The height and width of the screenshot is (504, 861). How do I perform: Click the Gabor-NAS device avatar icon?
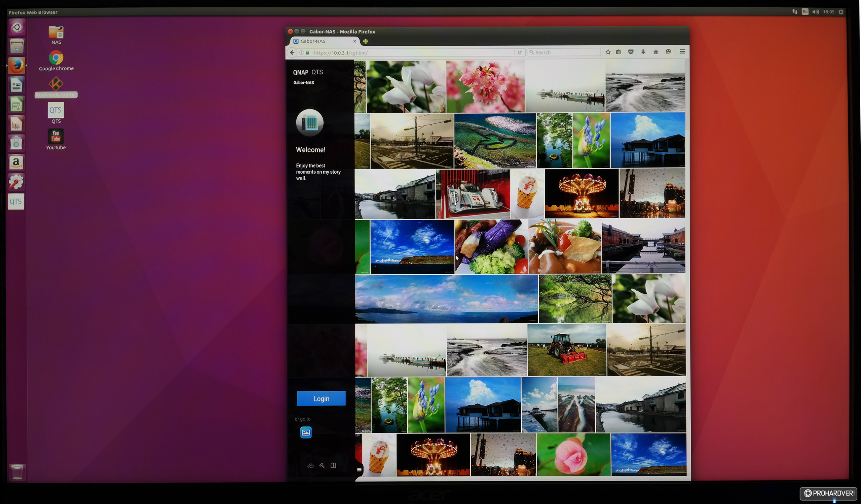(309, 122)
